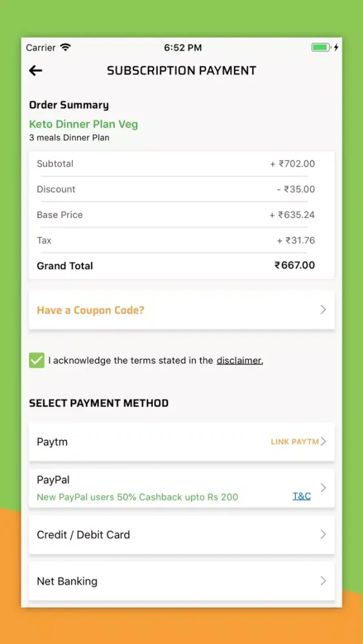Choose Credit / Debit Card option
Screen dimensions: 363x644
(x=181, y=535)
